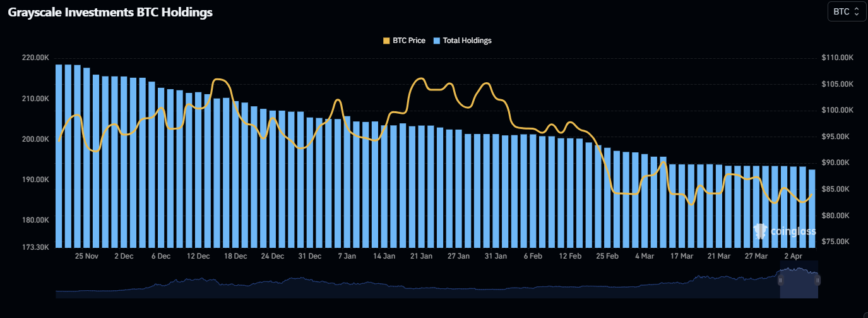Select the final shortest holdings bar
The width and height of the screenshot is (868, 318).
[x=812, y=209]
